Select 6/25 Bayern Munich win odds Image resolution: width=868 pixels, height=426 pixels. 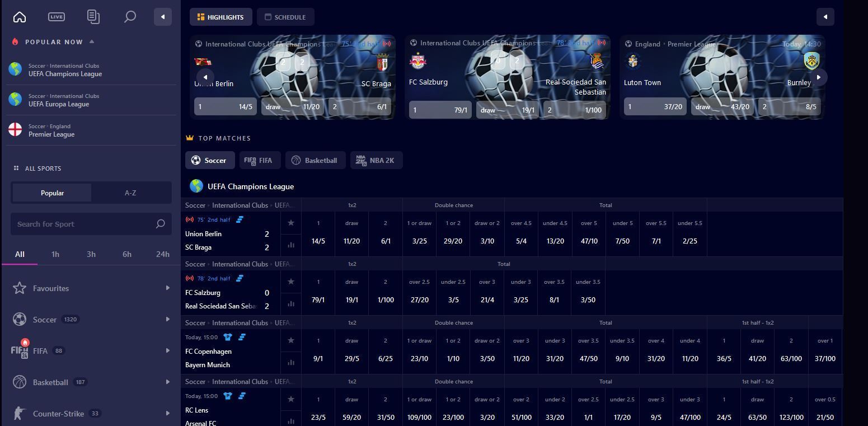click(386, 352)
